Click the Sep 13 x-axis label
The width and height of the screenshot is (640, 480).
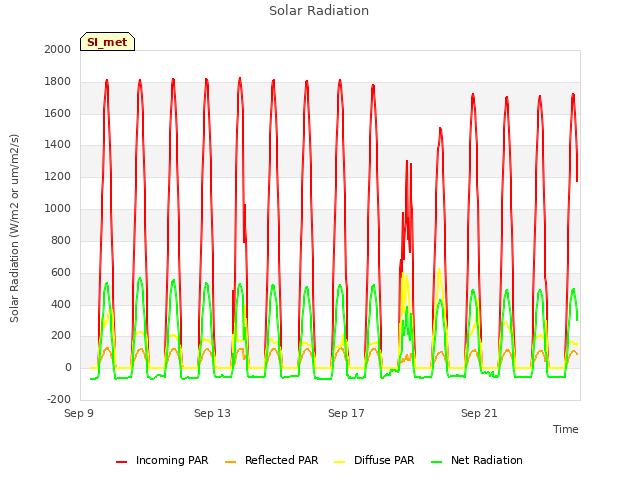212,413
